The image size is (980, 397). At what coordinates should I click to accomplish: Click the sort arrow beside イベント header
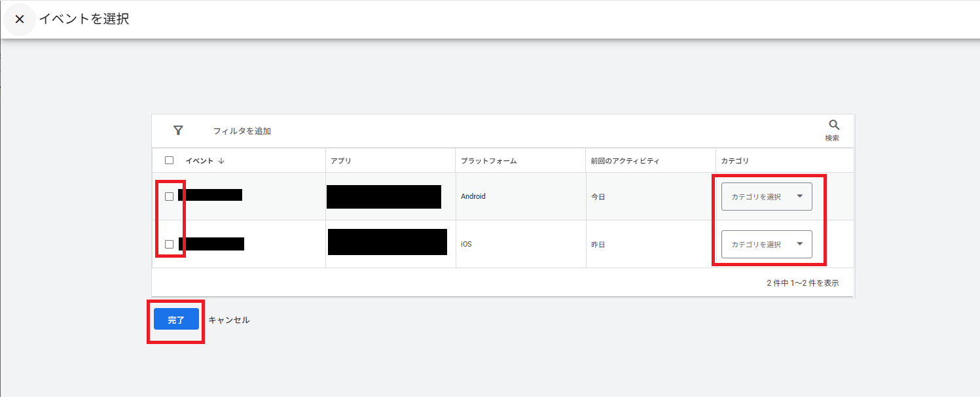(221, 161)
